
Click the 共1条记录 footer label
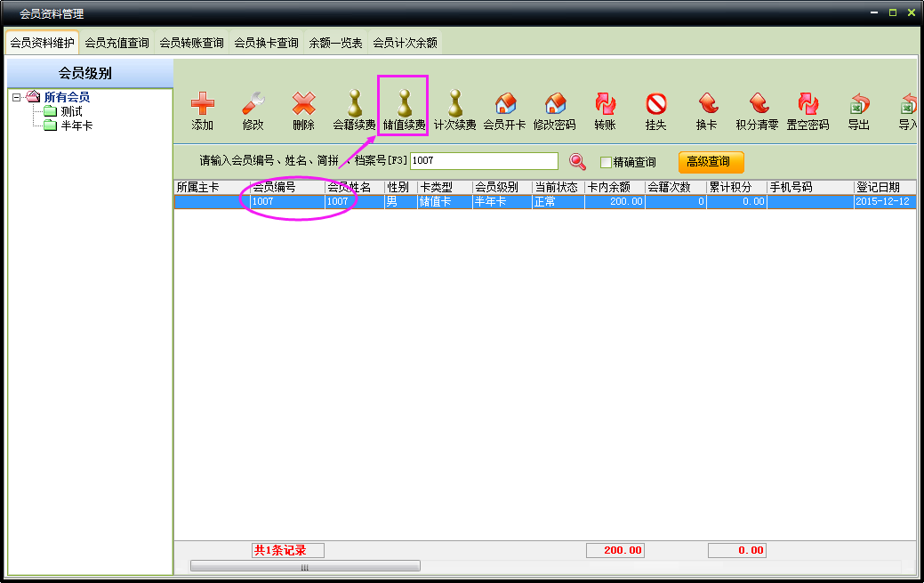click(287, 551)
